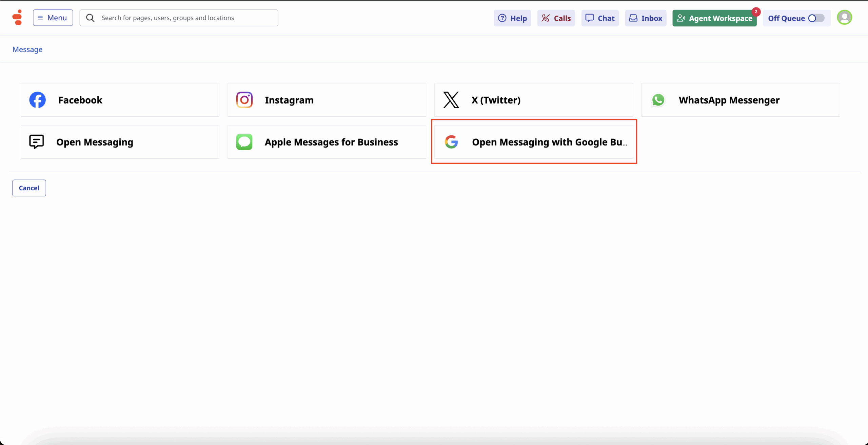The width and height of the screenshot is (868, 445).
Task: Open the Help panel
Action: pyautogui.click(x=512, y=18)
